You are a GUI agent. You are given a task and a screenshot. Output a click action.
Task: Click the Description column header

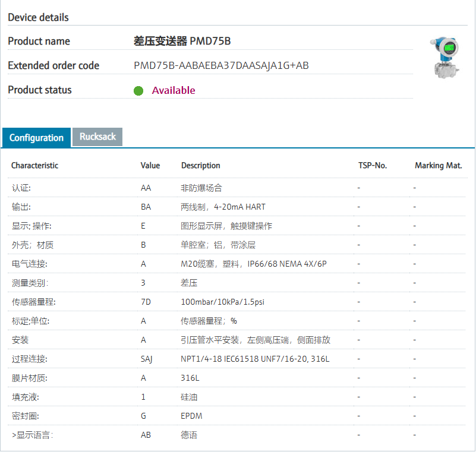(201, 166)
